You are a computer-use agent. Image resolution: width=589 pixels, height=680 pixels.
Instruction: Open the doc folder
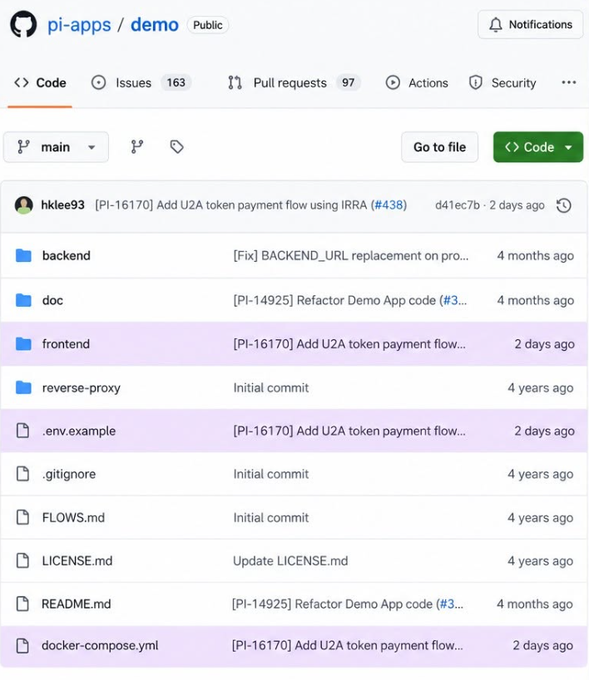click(52, 300)
